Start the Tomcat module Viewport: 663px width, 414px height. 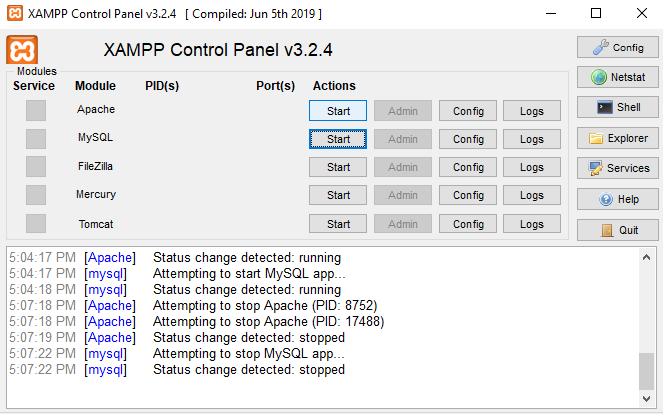tap(338, 224)
